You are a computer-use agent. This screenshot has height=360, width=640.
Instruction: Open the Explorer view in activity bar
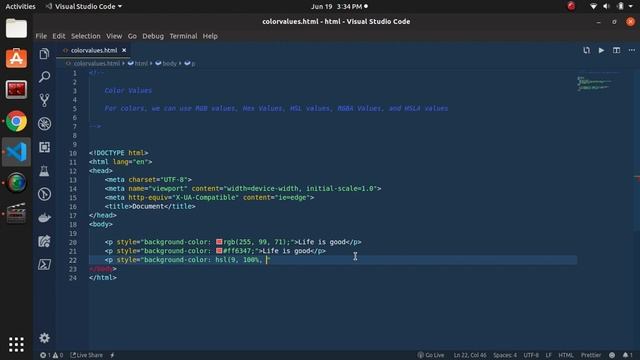point(44,53)
